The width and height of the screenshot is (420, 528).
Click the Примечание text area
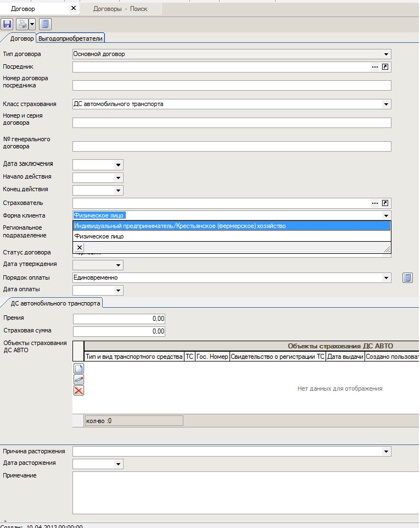[231, 492]
